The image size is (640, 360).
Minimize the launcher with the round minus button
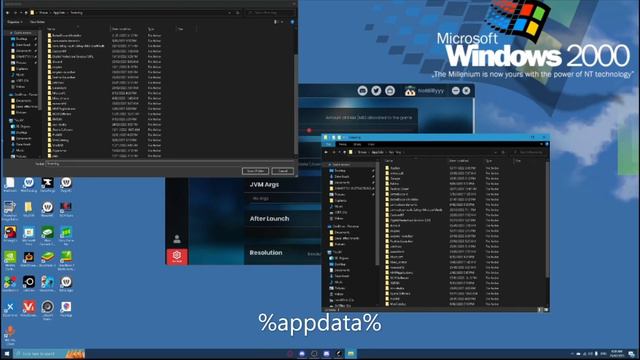pos(456,91)
